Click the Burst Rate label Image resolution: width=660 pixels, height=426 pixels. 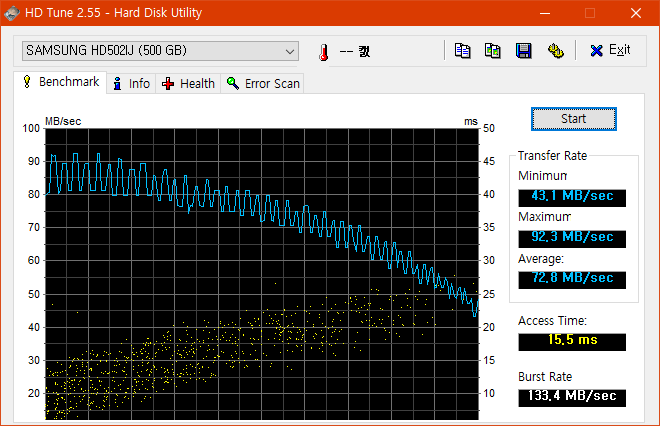[x=545, y=377]
